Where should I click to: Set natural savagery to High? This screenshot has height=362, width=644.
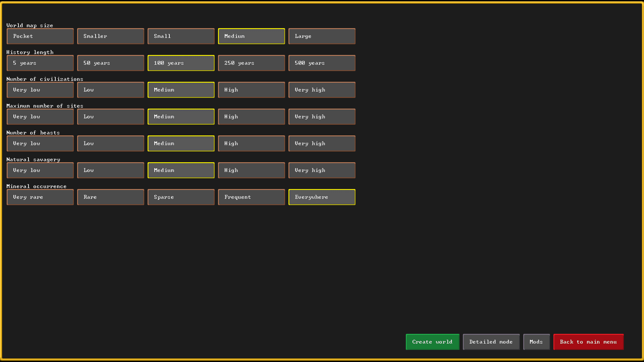[251, 170]
